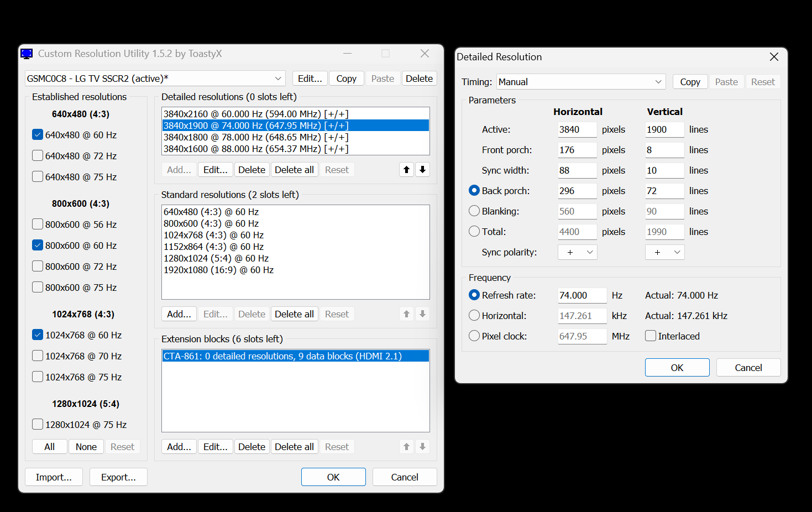Move extension block up
The height and width of the screenshot is (512, 812).
pyautogui.click(x=406, y=446)
